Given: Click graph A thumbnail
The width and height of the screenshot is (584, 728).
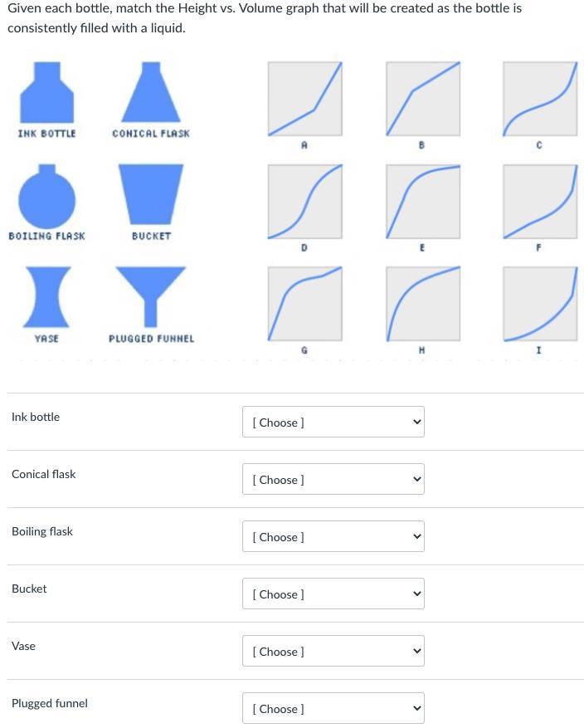Looking at the screenshot, I should coord(305,99).
